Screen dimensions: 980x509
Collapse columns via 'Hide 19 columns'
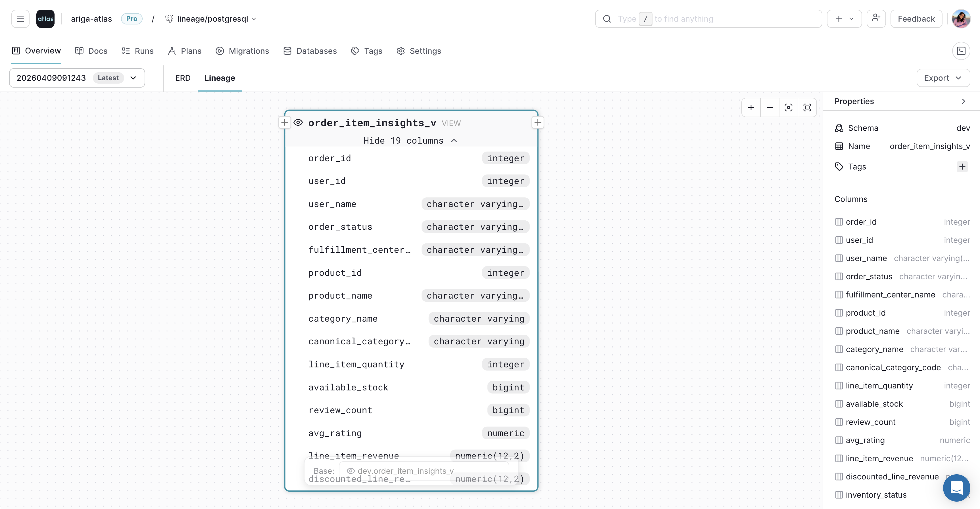410,140
